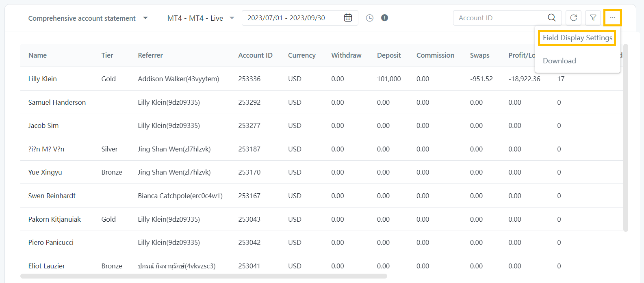
Task: Click the three-dot more options button
Action: pos(612,18)
